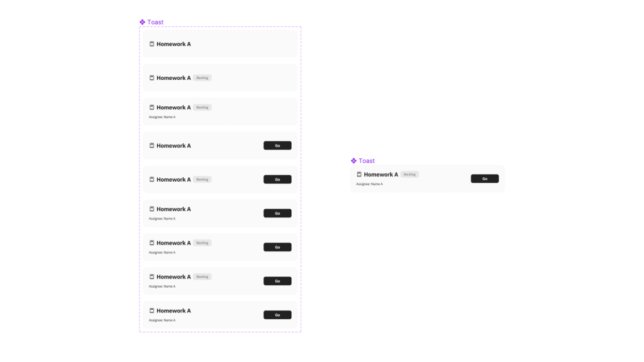Click the component icon beside the right Toast label
The image size is (644, 362).
point(353,161)
